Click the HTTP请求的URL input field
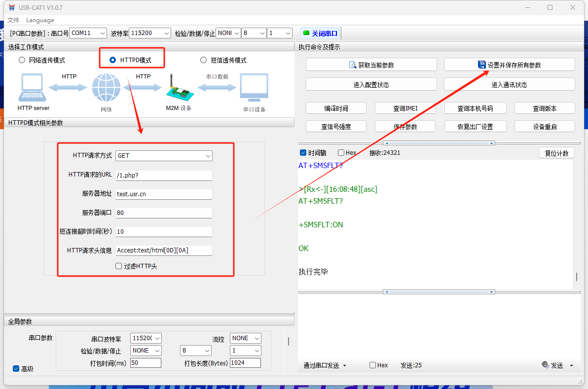This screenshot has height=389, width=588. click(164, 176)
